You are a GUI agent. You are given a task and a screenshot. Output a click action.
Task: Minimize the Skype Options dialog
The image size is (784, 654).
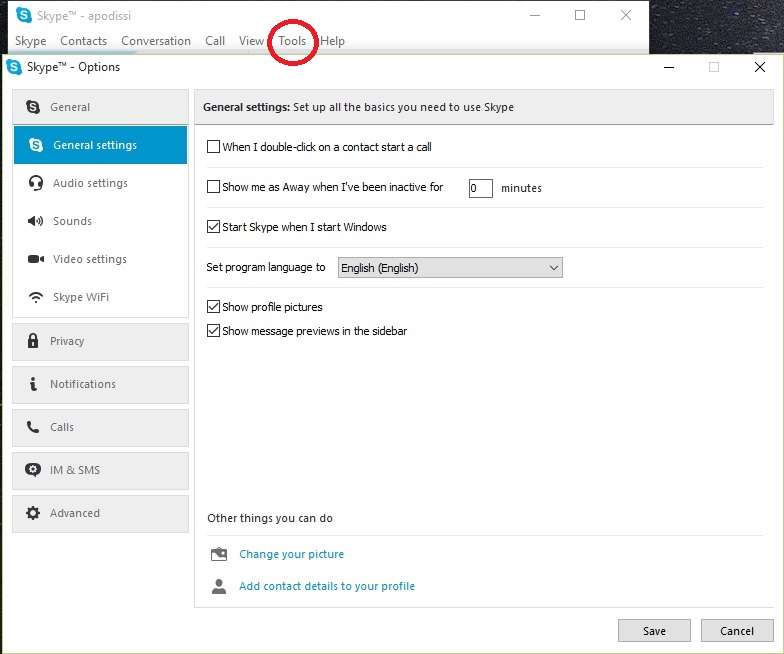669,67
